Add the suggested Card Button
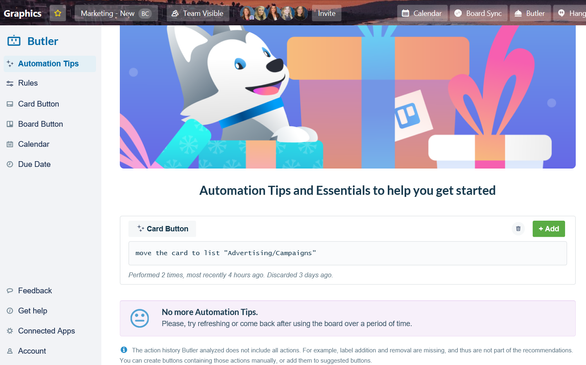 549,229
